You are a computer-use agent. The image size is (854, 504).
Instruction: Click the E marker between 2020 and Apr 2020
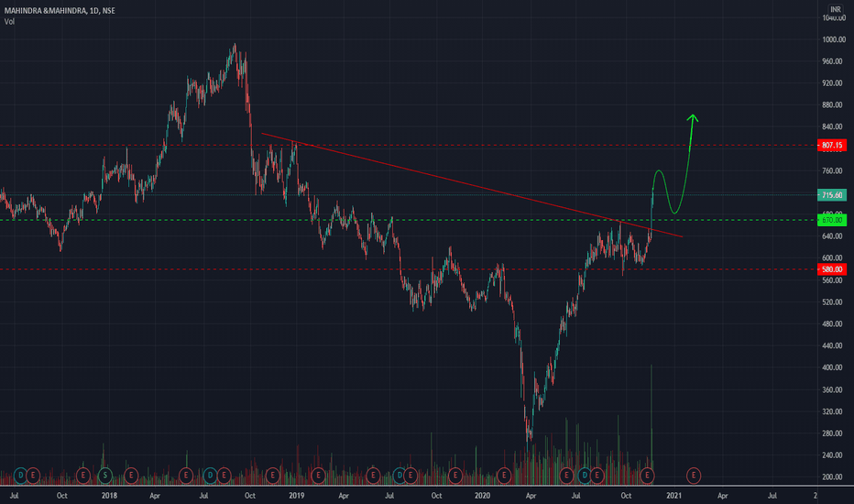pos(504,476)
